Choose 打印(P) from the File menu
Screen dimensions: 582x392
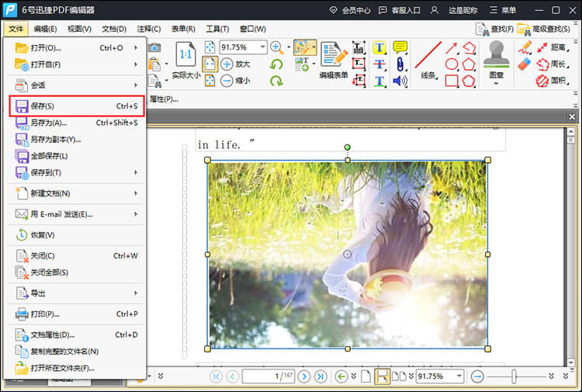pos(76,314)
